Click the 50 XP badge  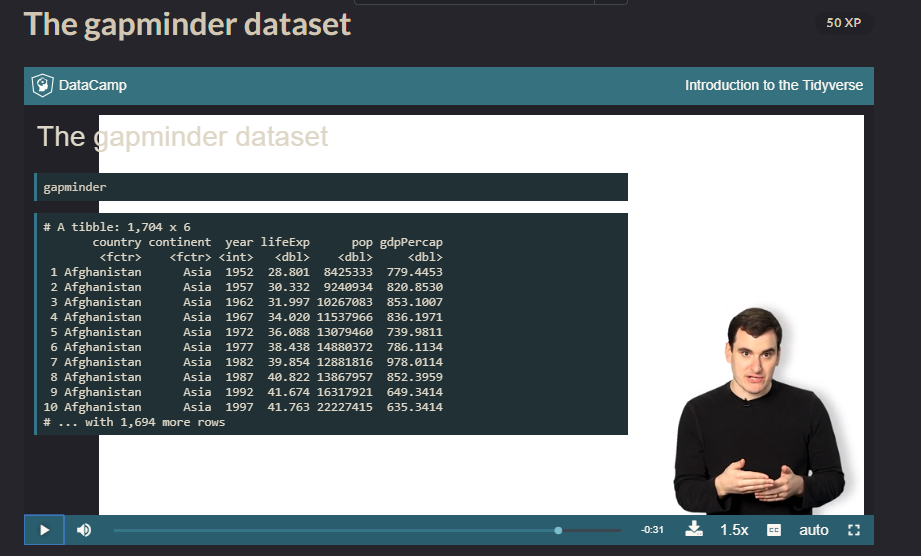click(x=843, y=23)
